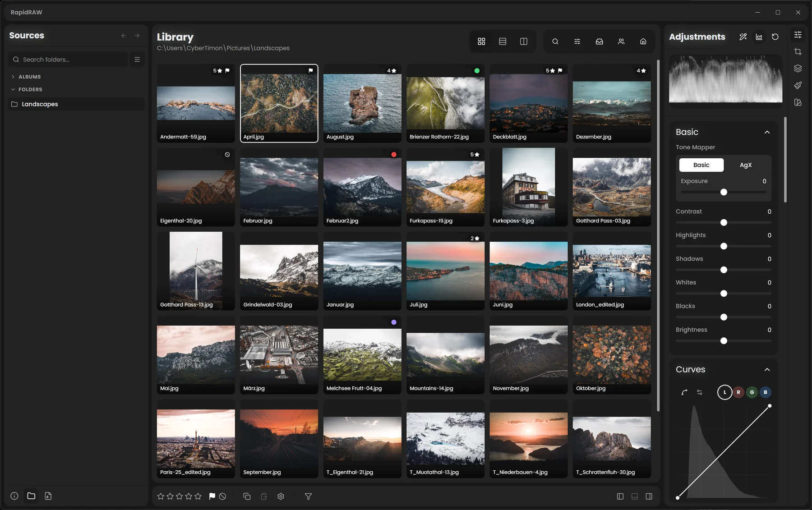The height and width of the screenshot is (510, 812).
Task: Expand the ALBUMS tree section
Action: click(x=26, y=77)
